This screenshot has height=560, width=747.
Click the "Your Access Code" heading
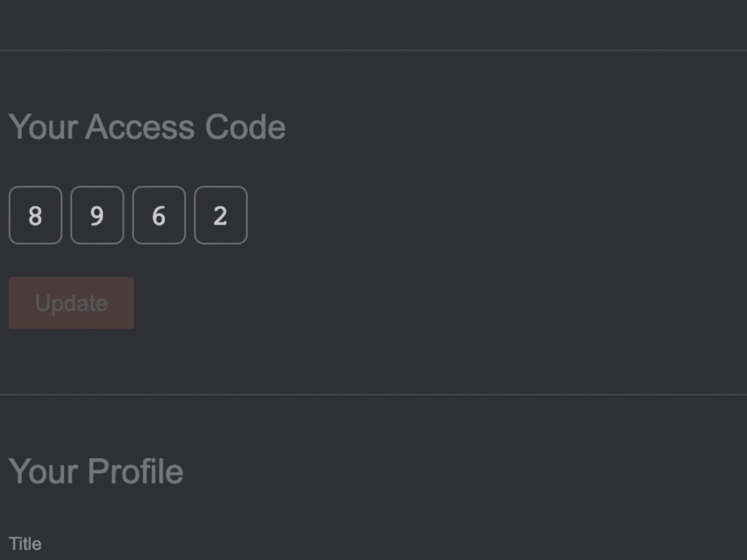pos(147,127)
